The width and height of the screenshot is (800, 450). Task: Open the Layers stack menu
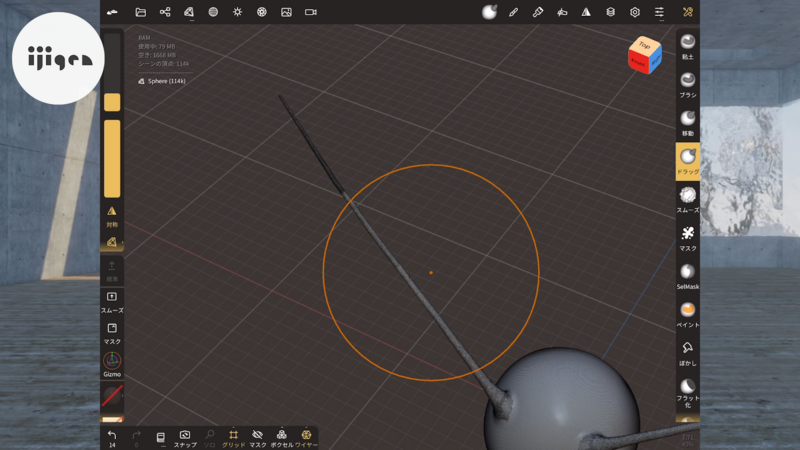(611, 12)
